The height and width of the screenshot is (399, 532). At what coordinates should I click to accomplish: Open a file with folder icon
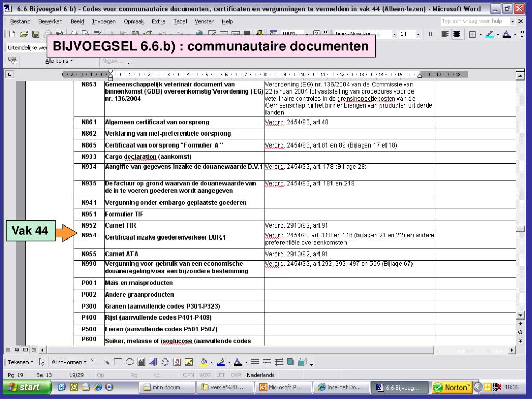[23, 34]
